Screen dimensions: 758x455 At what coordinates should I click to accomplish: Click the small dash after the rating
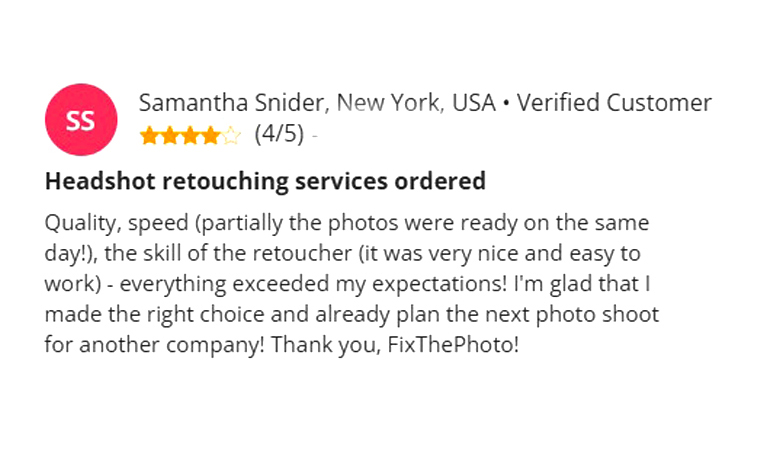point(315,136)
